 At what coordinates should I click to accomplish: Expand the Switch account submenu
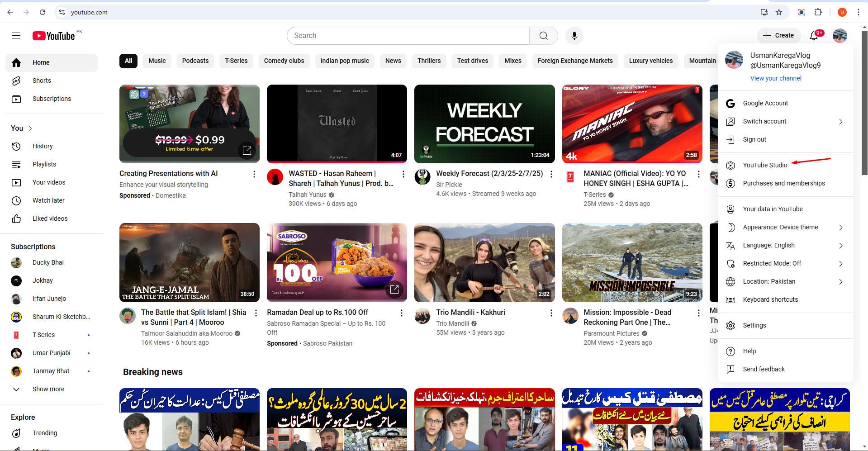(x=764, y=121)
